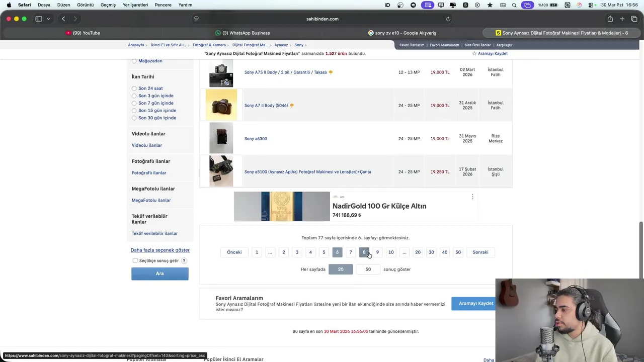Switch to the WhatsApp Business tab
The width and height of the screenshot is (644, 362).
(243, 33)
